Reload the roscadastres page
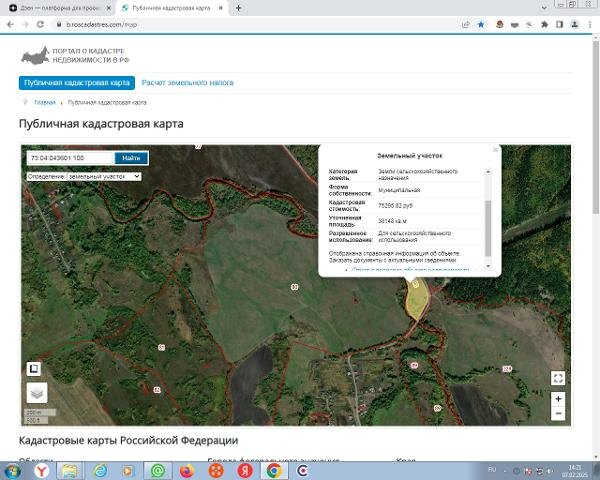The height and width of the screenshot is (480, 600). coord(40,24)
